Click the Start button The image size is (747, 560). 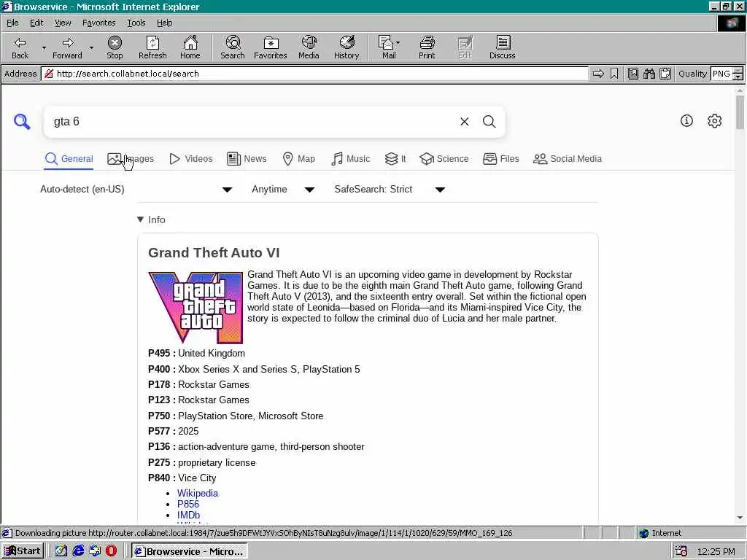click(x=23, y=551)
